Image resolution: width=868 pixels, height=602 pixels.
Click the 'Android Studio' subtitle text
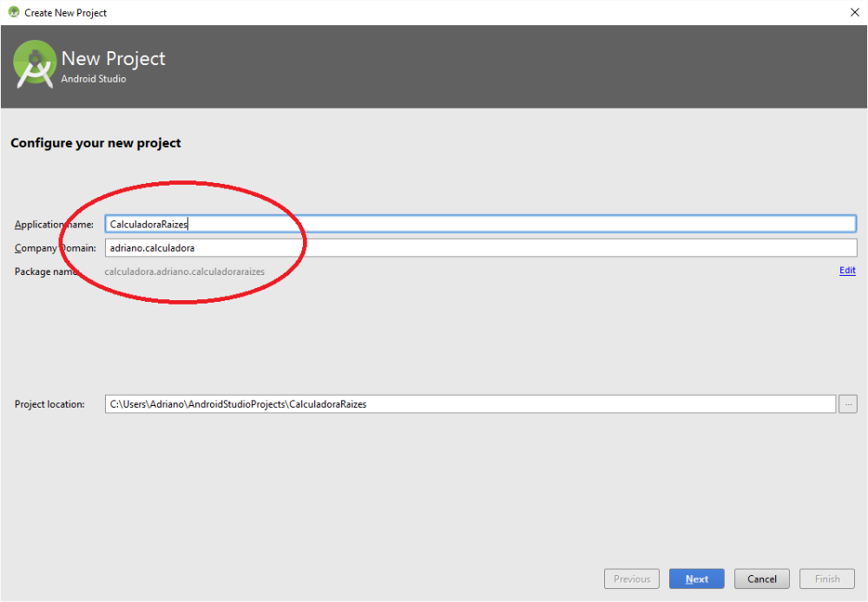coord(94,79)
